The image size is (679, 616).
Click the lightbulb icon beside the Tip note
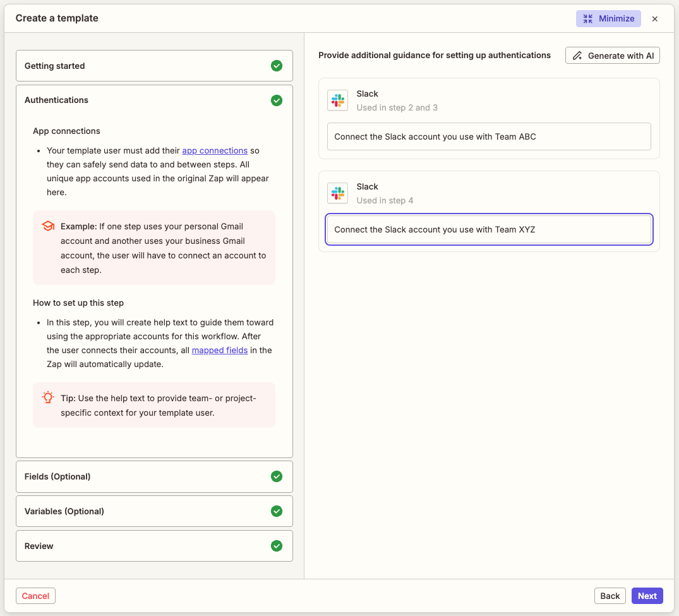tap(47, 397)
